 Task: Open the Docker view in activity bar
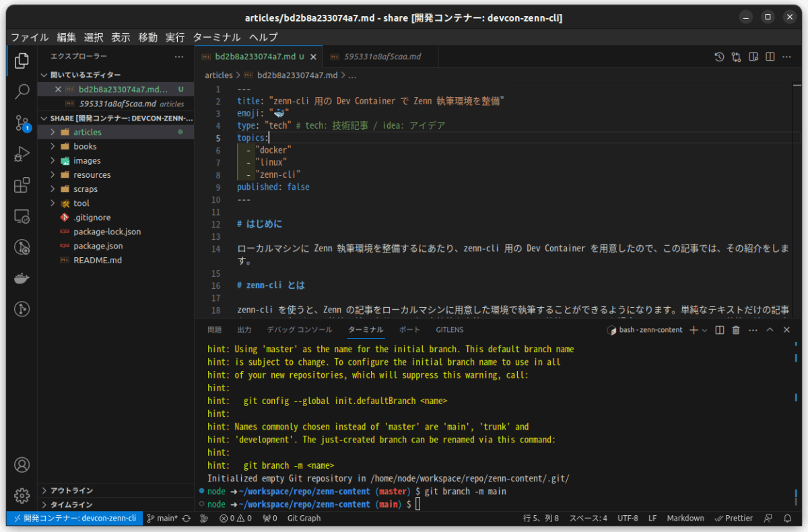(22, 278)
